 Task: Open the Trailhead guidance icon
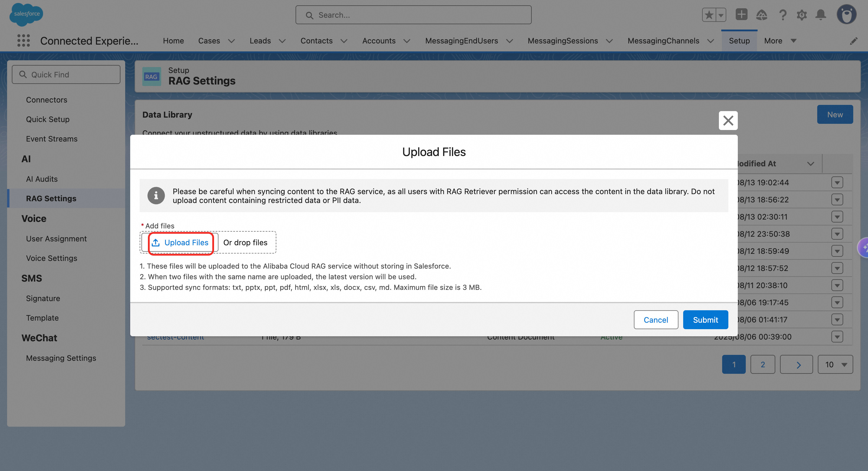point(761,15)
